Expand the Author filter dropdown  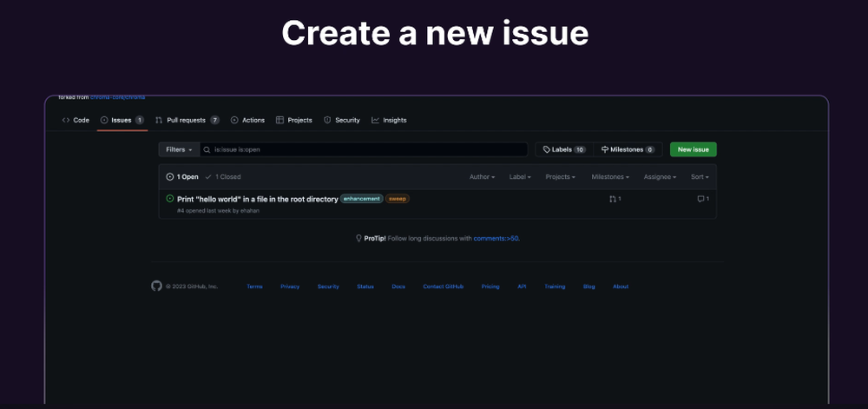(482, 177)
